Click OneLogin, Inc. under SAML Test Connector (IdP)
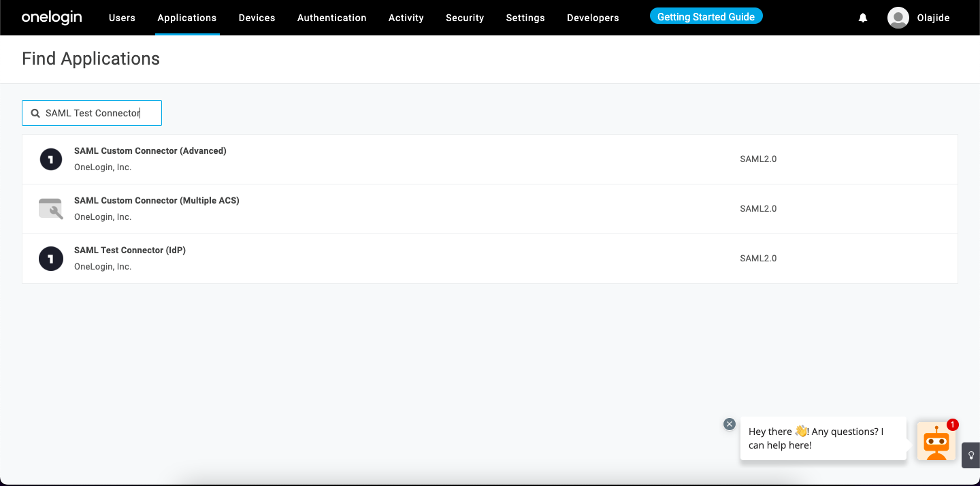 (x=103, y=267)
